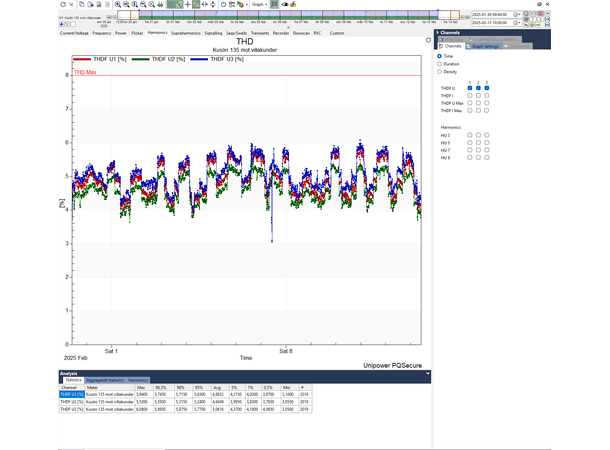This screenshot has width=610, height=450.
Task: Click the vertical expand arrows icon
Action: click(213, 4)
